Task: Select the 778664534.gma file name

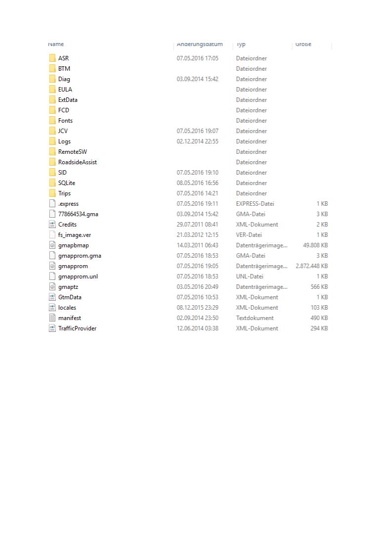Action: tap(78, 214)
